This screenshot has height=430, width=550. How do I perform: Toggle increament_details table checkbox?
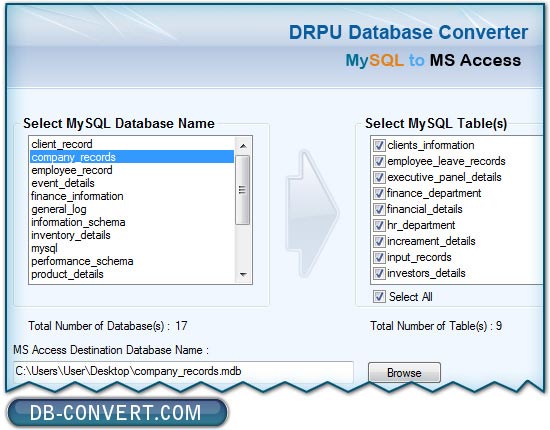point(379,241)
